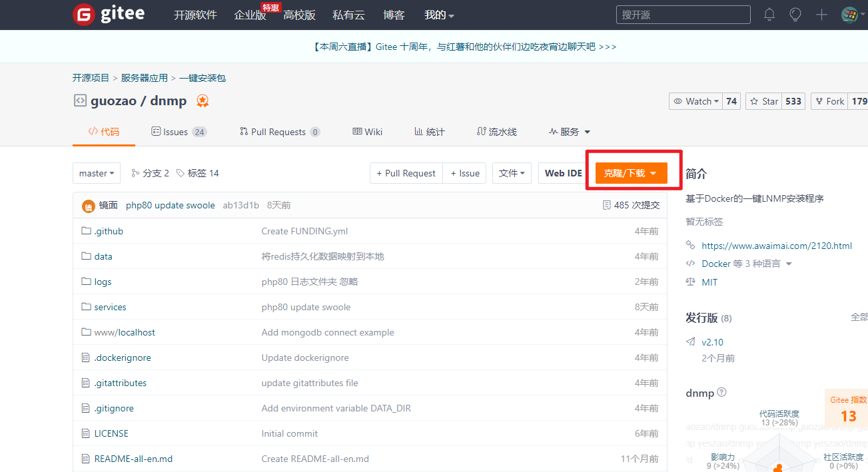The image size is (868, 472).
Task: Open the master branch selector
Action: click(x=96, y=172)
